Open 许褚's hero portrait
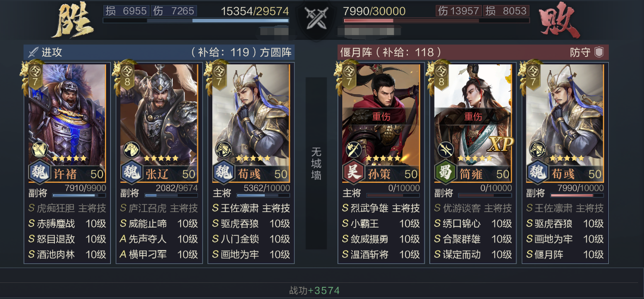This screenshot has width=644, height=299. (67, 114)
